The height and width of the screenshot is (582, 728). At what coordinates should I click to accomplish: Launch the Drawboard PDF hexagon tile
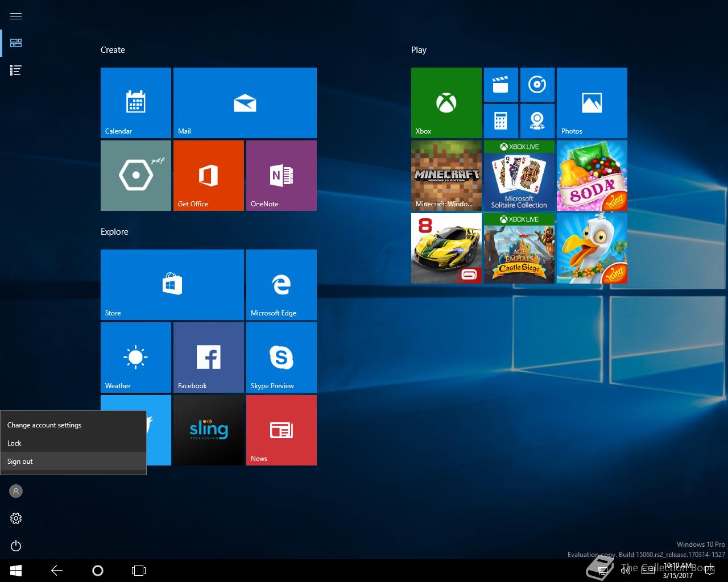click(x=136, y=176)
